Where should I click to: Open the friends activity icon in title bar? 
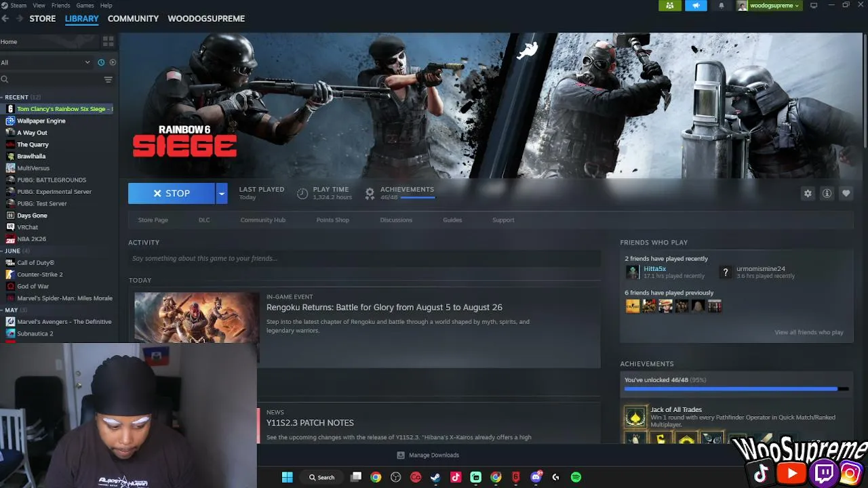pos(670,5)
